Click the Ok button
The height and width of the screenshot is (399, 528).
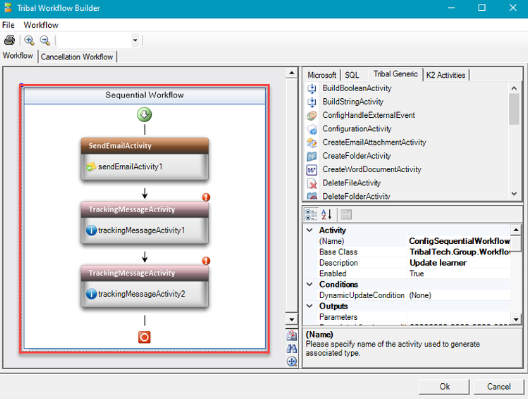point(444,387)
